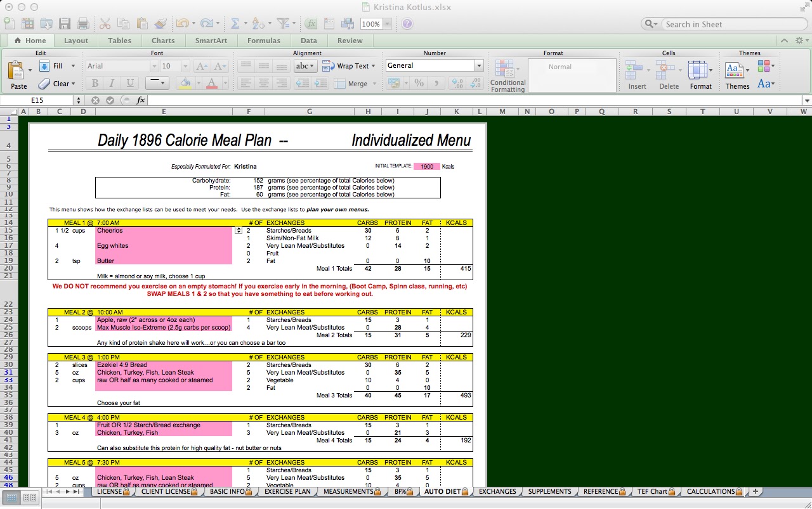The width and height of the screenshot is (812, 509).
Task: Open the Fill dropdown menu
Action: [73, 66]
